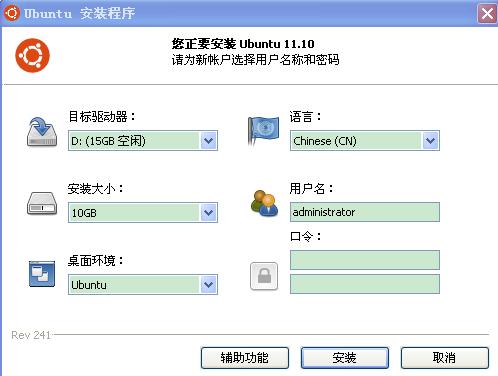Click the installation size hard disk icon
Image resolution: width=498 pixels, height=376 pixels.
pyautogui.click(x=42, y=203)
